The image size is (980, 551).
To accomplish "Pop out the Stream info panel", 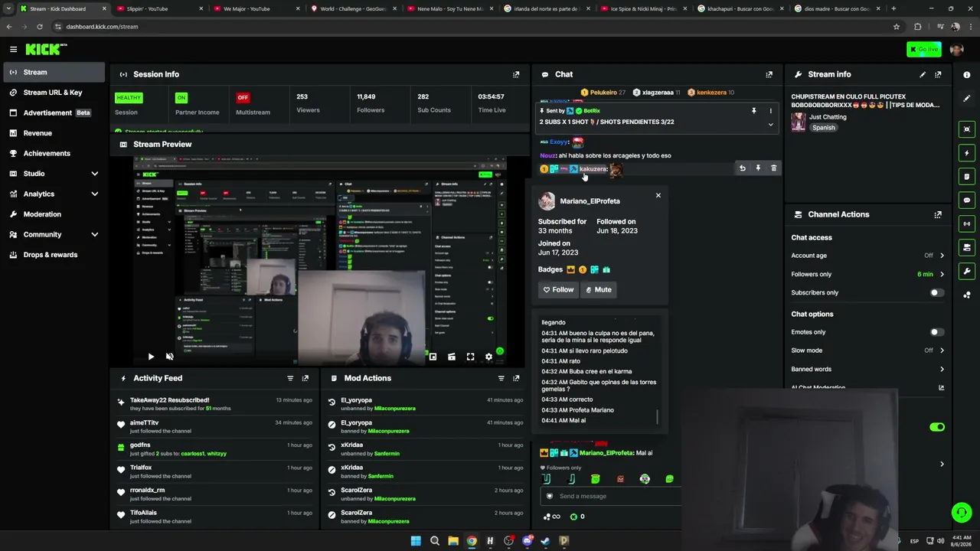I will (x=938, y=74).
